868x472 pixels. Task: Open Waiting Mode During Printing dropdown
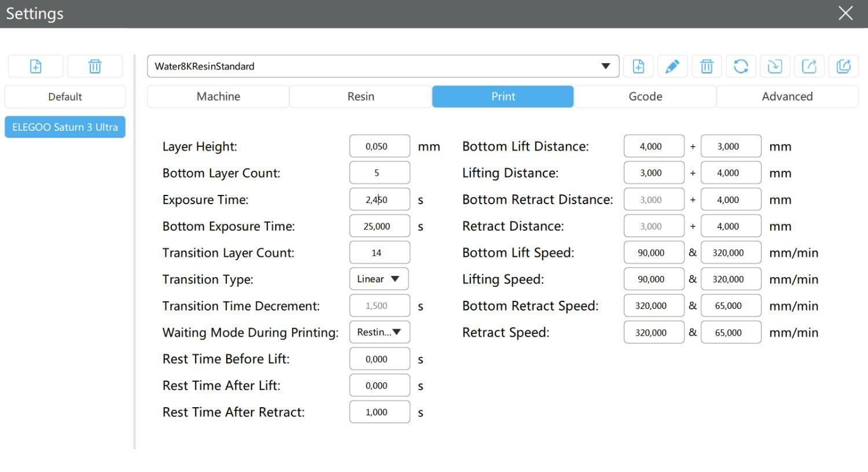tap(379, 333)
